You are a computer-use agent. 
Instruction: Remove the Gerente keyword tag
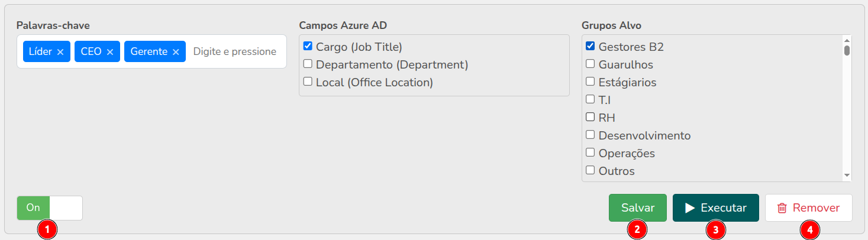pyautogui.click(x=176, y=52)
